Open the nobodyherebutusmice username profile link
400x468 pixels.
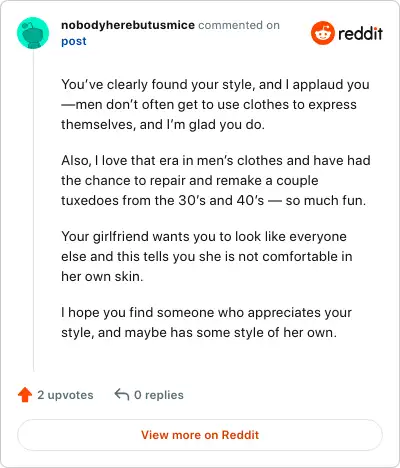(x=128, y=25)
